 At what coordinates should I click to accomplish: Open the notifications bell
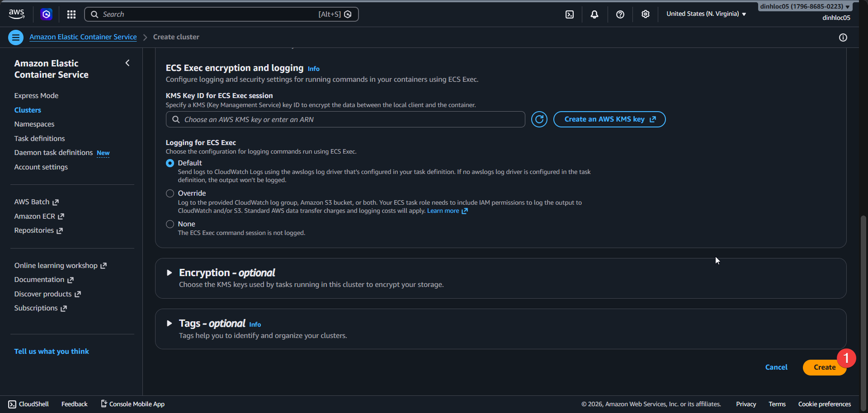(x=594, y=14)
